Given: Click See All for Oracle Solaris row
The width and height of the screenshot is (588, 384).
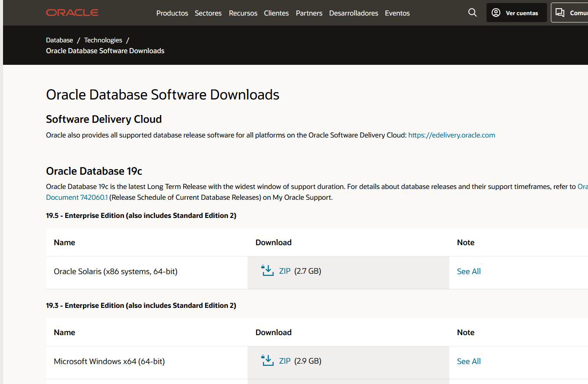Looking at the screenshot, I should (x=469, y=271).
